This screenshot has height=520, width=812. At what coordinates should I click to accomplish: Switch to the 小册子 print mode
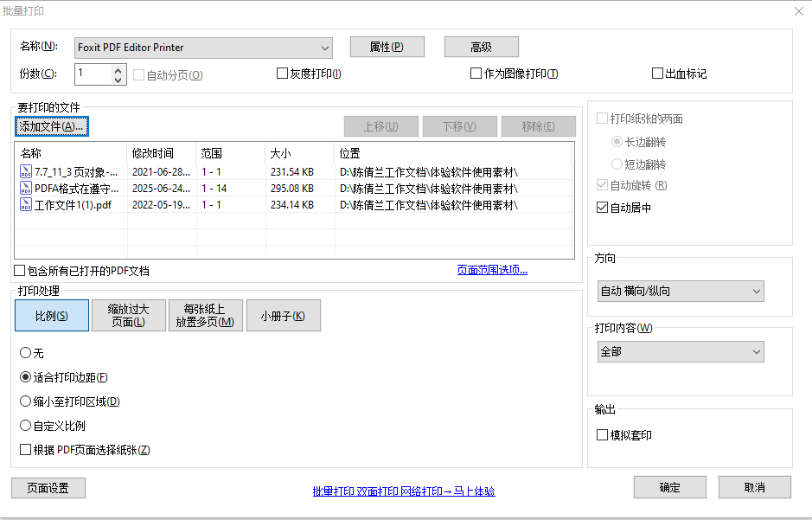tap(285, 315)
